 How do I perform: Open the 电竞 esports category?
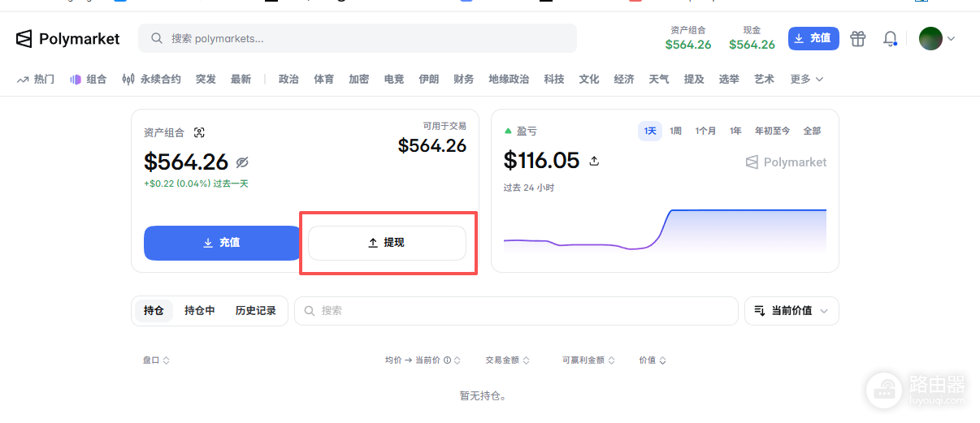coord(394,80)
